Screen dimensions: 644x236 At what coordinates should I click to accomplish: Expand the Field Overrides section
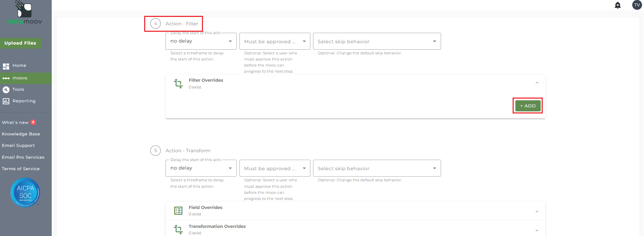[537, 211]
